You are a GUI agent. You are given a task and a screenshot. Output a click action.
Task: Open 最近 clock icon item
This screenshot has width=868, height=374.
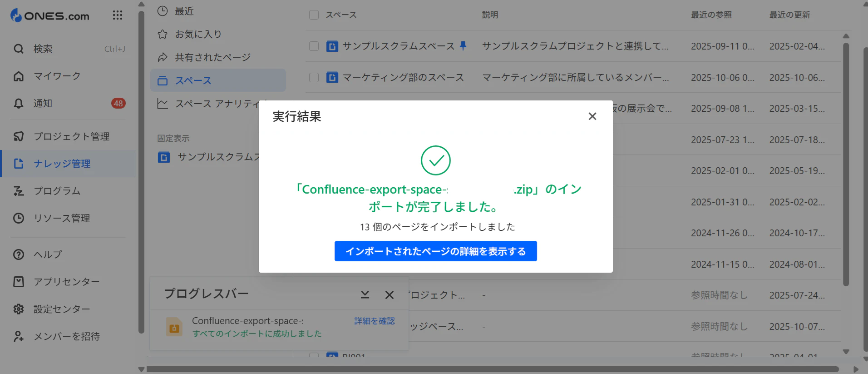point(163,11)
